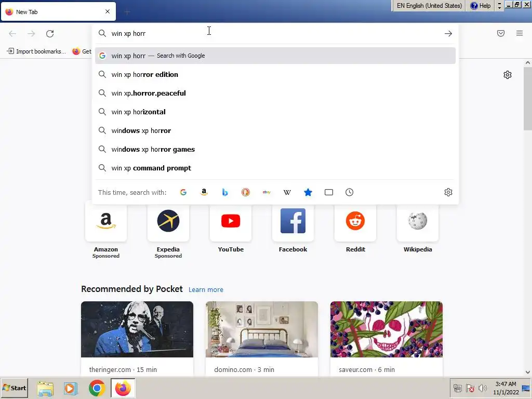Click EN English (United States) language indicator

coord(429,5)
